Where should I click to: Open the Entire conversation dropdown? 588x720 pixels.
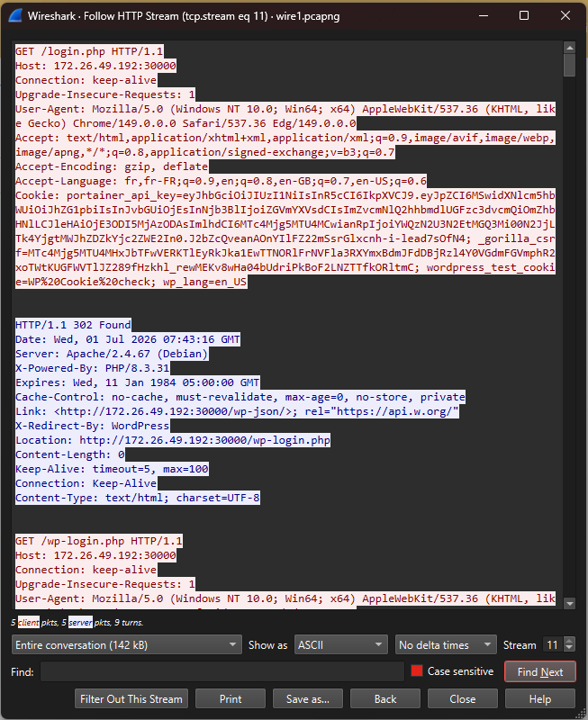(127, 644)
